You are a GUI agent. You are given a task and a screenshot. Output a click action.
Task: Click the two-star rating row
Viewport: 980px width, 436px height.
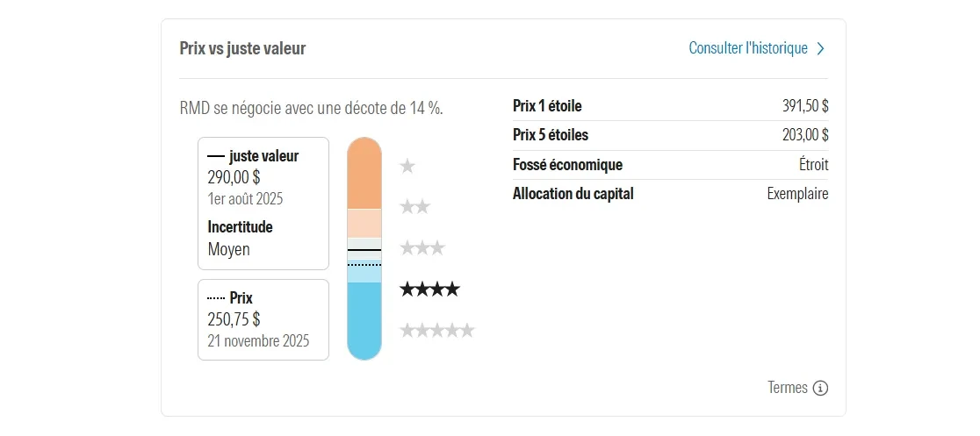(414, 207)
